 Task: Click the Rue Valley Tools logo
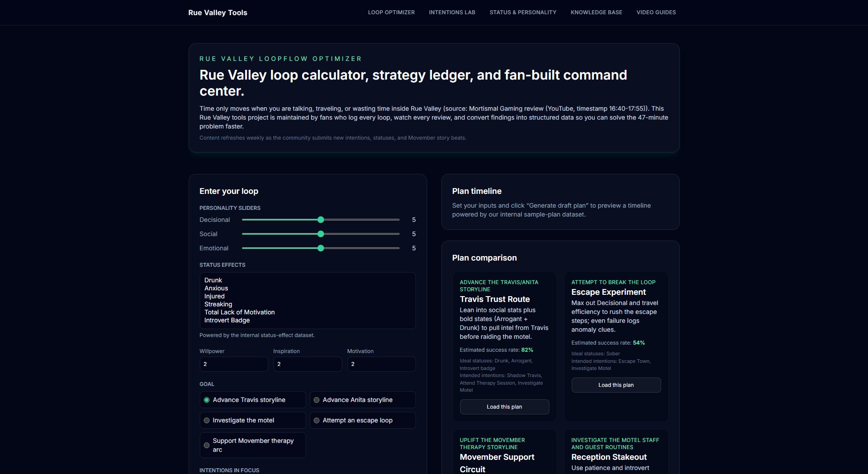click(218, 12)
